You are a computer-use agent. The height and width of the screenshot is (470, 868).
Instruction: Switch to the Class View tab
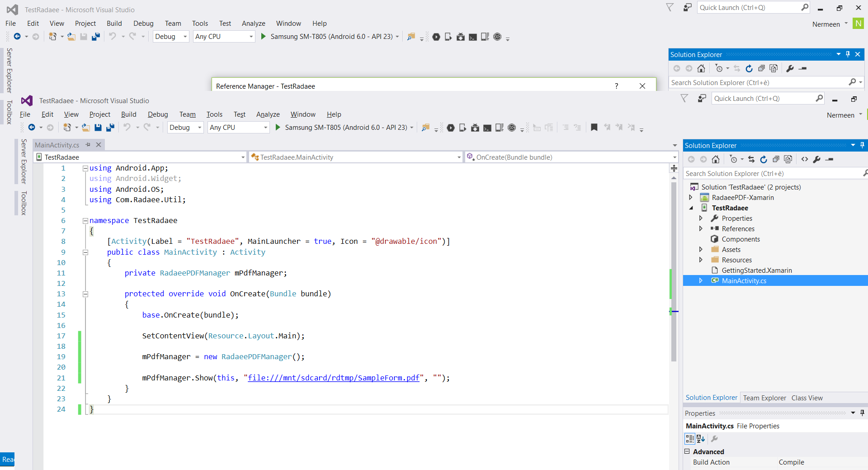tap(807, 398)
